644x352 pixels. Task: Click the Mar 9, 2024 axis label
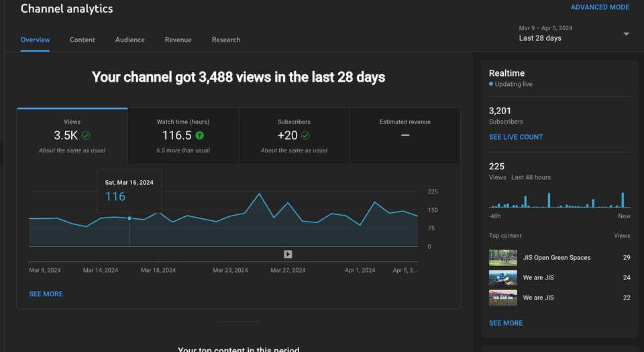[x=45, y=270]
